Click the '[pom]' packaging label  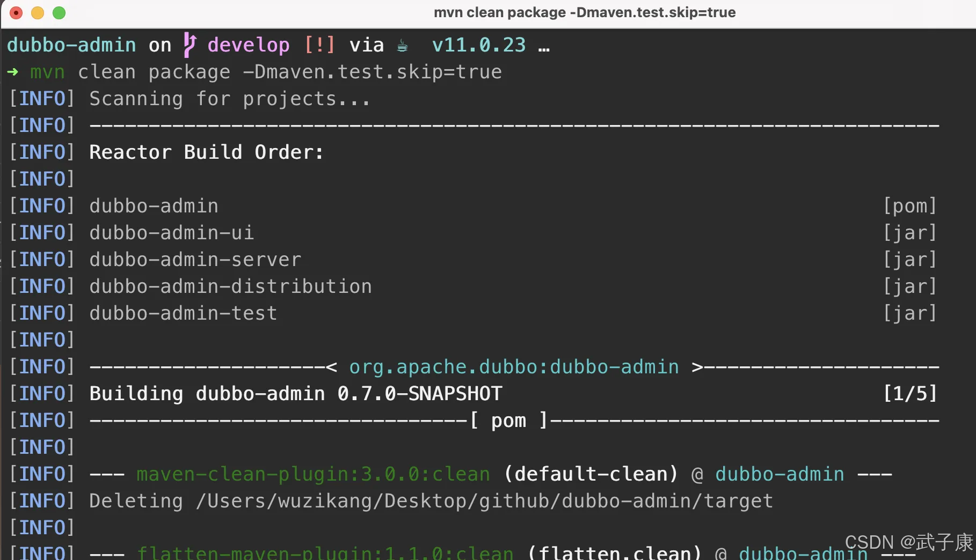(911, 206)
